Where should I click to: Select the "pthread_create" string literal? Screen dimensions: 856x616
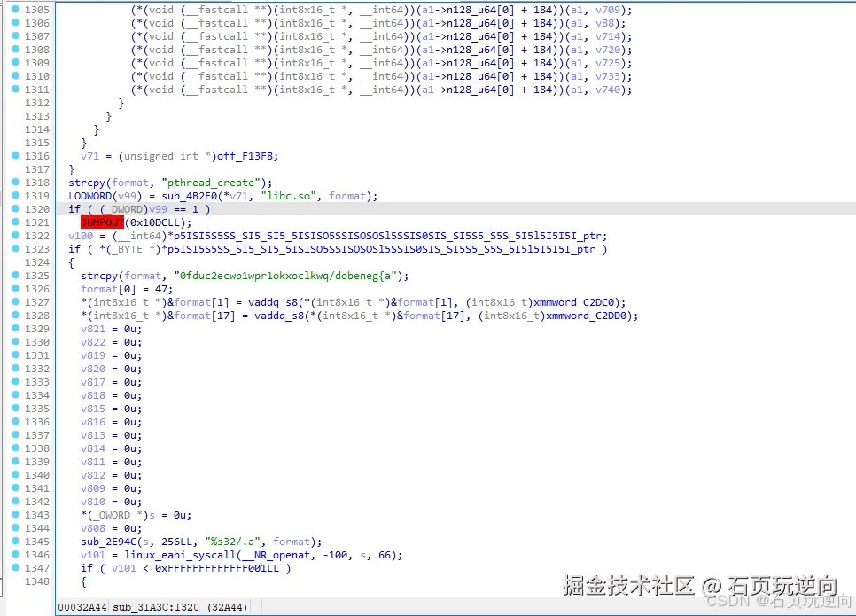(x=214, y=183)
